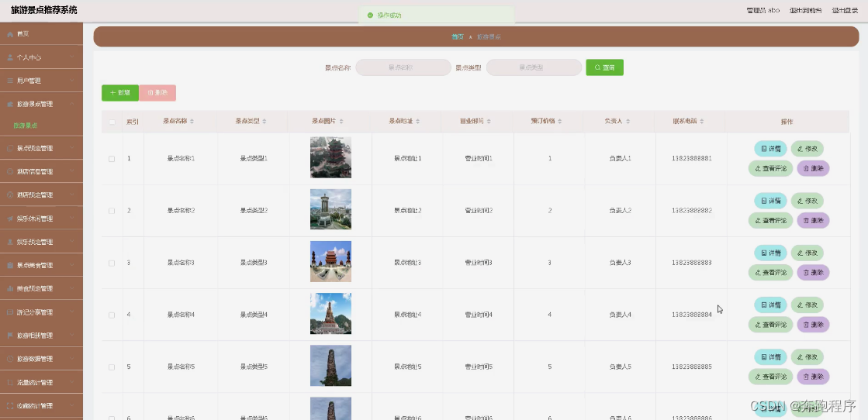Click the 管理员 abo account label

(763, 11)
